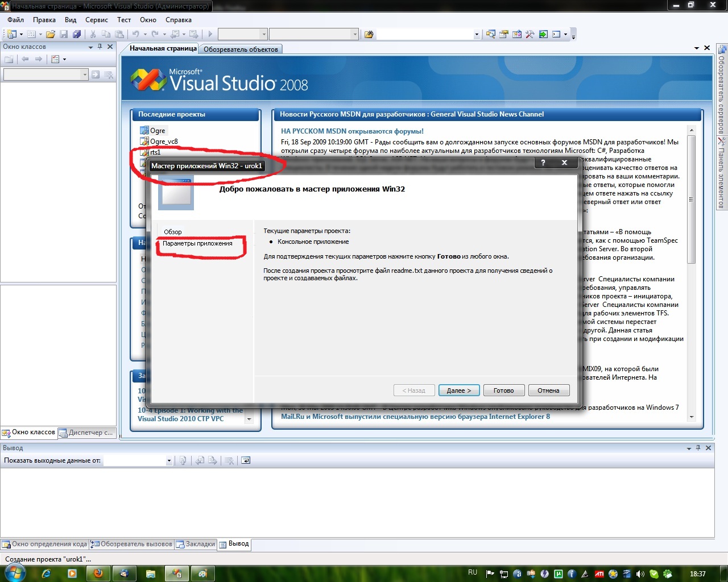The height and width of the screenshot is (582, 728).
Task: Switch to Обозреватель вызовов tab
Action: click(131, 544)
